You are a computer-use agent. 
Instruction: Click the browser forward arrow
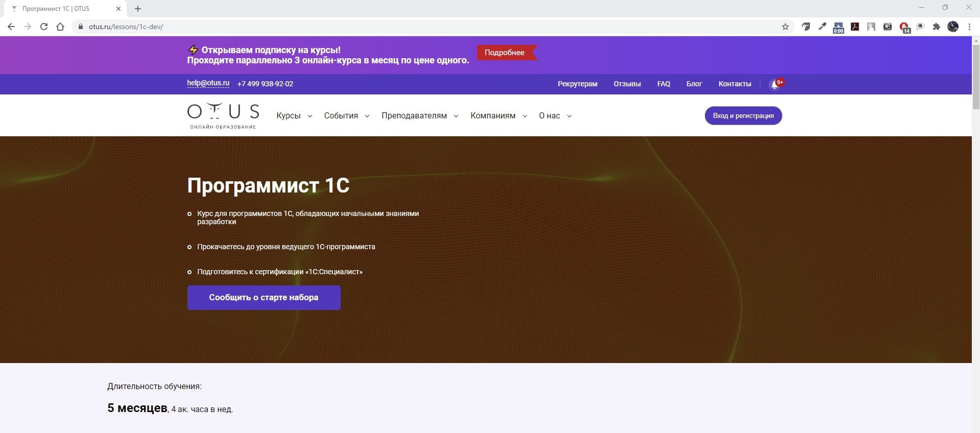[x=28, y=27]
